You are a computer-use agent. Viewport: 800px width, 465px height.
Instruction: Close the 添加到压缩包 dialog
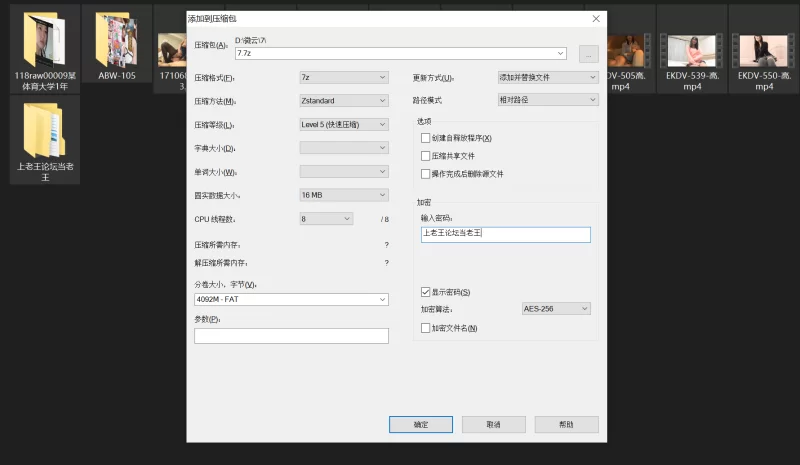(x=596, y=18)
